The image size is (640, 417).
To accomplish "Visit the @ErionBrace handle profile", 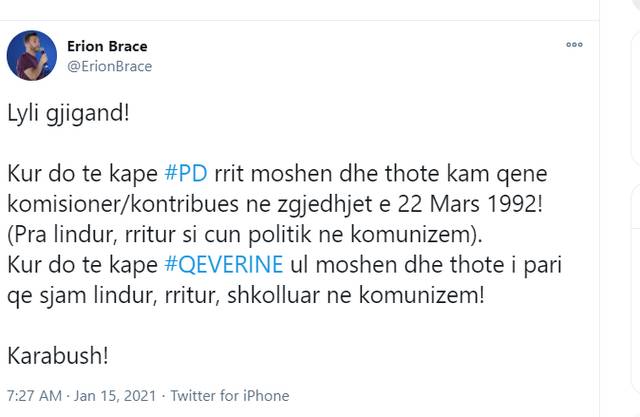I will point(109,67).
